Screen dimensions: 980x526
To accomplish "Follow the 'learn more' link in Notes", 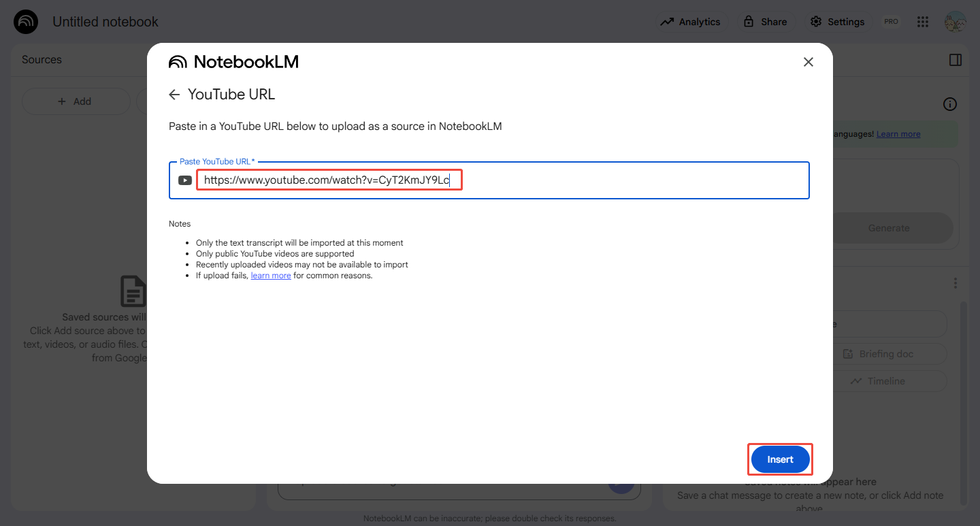I will 271,276.
